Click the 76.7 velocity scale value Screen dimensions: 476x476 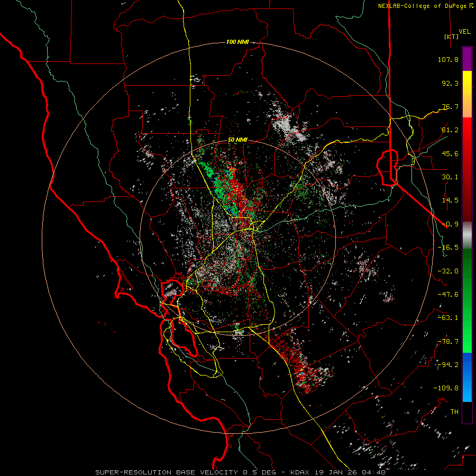click(x=450, y=106)
